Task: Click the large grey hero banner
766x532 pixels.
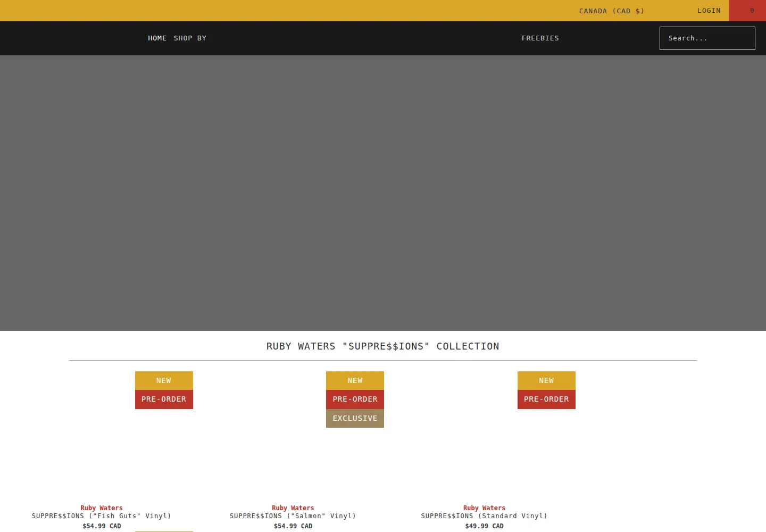Action: click(x=383, y=193)
